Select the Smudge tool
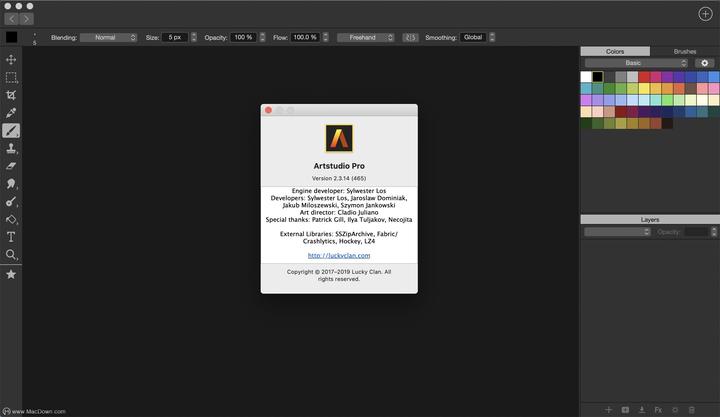Screen dimensions: 720x417 coord(11,184)
